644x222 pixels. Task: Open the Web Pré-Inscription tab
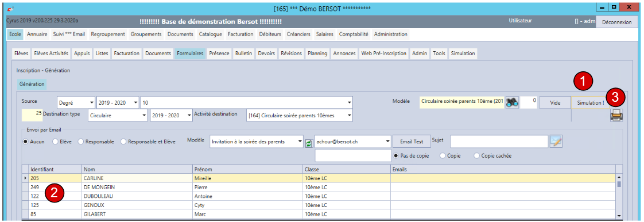pyautogui.click(x=383, y=53)
